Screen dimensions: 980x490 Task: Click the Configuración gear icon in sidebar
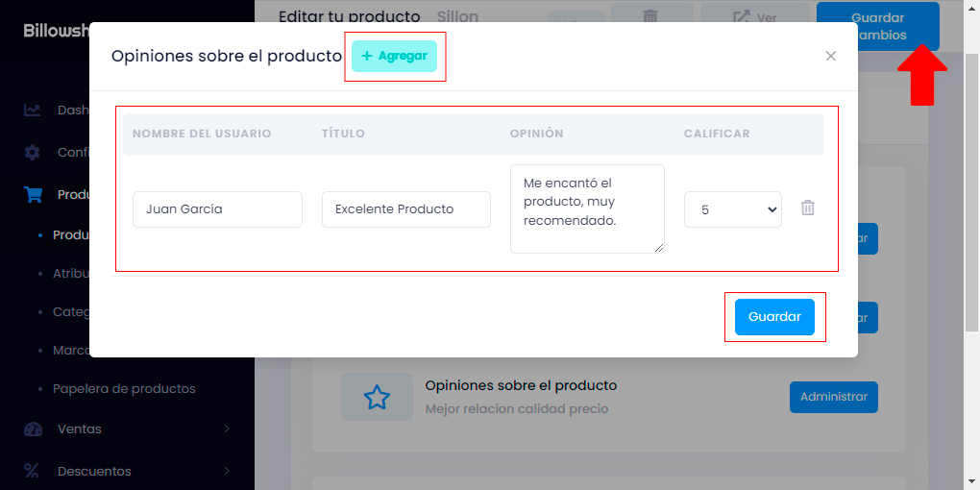coord(33,152)
